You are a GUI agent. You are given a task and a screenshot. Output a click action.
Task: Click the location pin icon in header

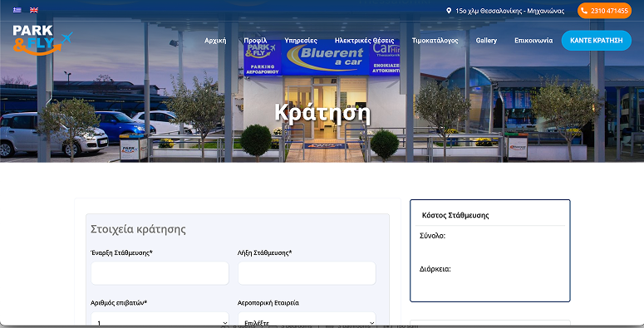[449, 11]
